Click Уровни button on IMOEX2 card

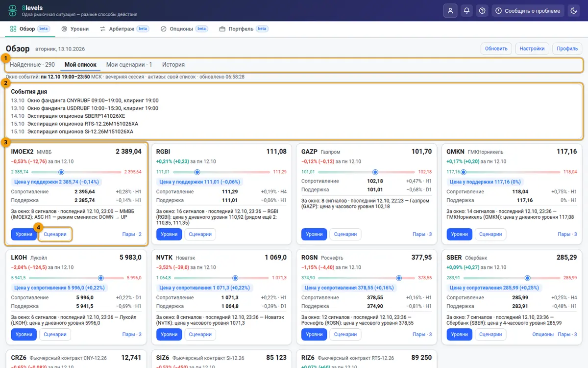point(24,235)
